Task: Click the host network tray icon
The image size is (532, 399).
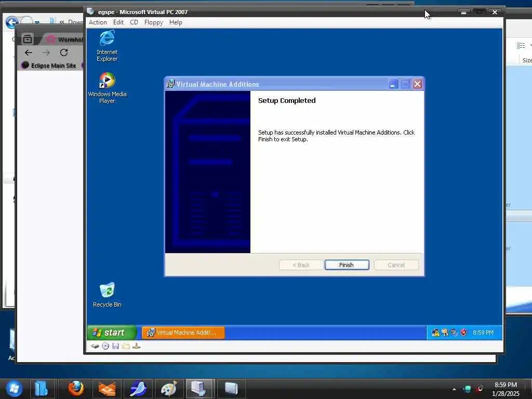Action: [468, 389]
